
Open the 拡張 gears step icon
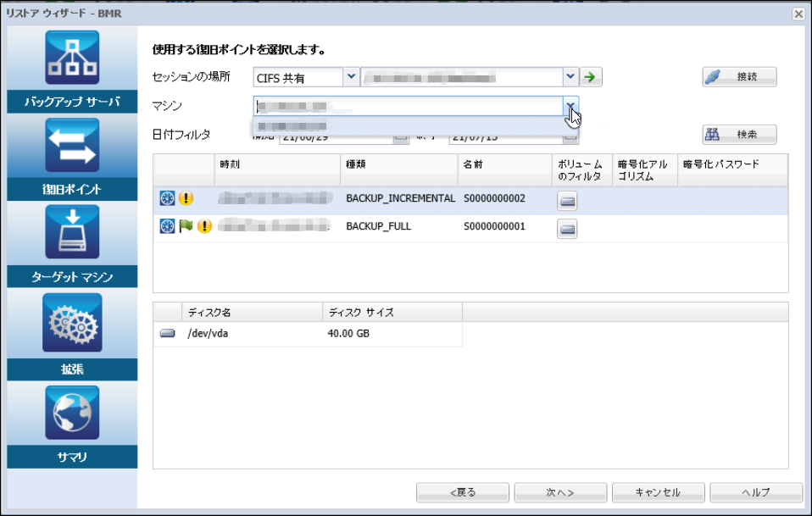[72, 323]
